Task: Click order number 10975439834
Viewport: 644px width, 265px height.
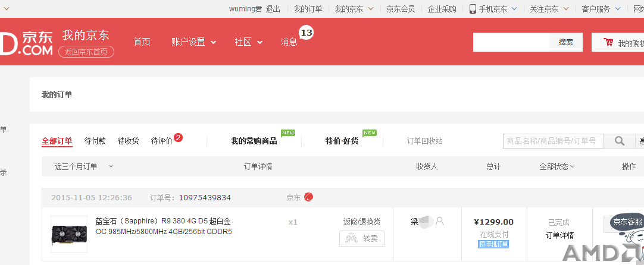Action: pyautogui.click(x=205, y=198)
